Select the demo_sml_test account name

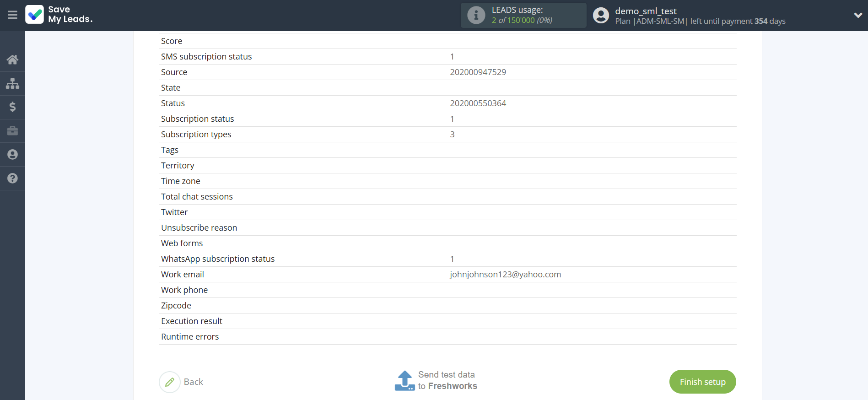click(646, 11)
